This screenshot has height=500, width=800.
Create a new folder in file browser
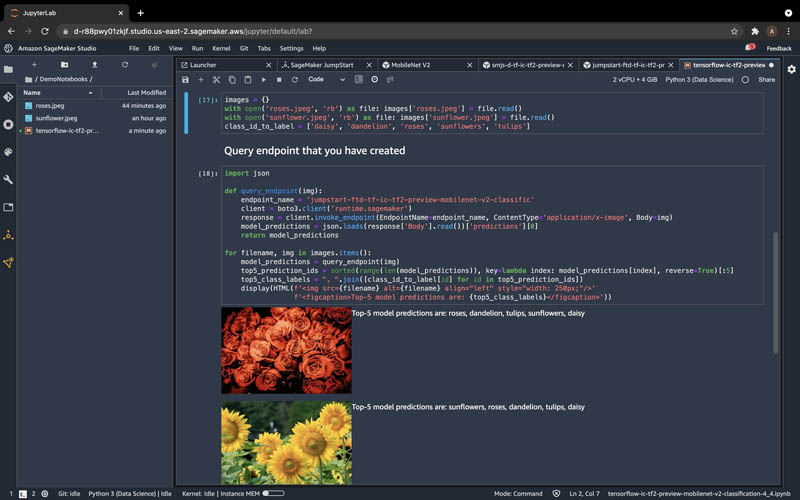point(64,65)
